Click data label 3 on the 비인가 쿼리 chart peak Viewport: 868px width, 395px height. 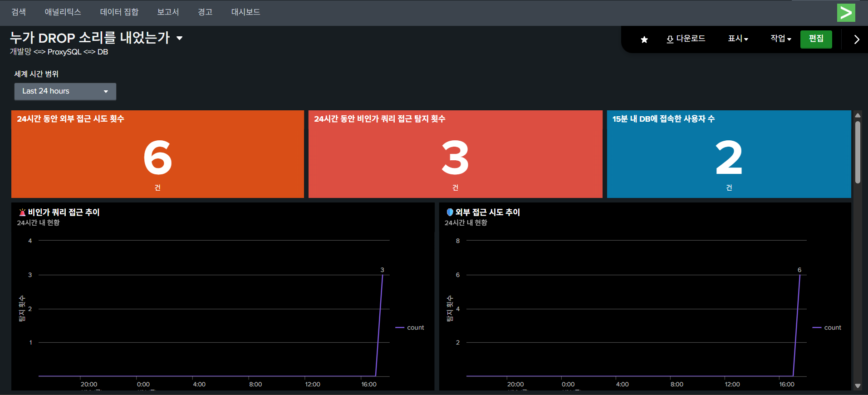pyautogui.click(x=382, y=270)
